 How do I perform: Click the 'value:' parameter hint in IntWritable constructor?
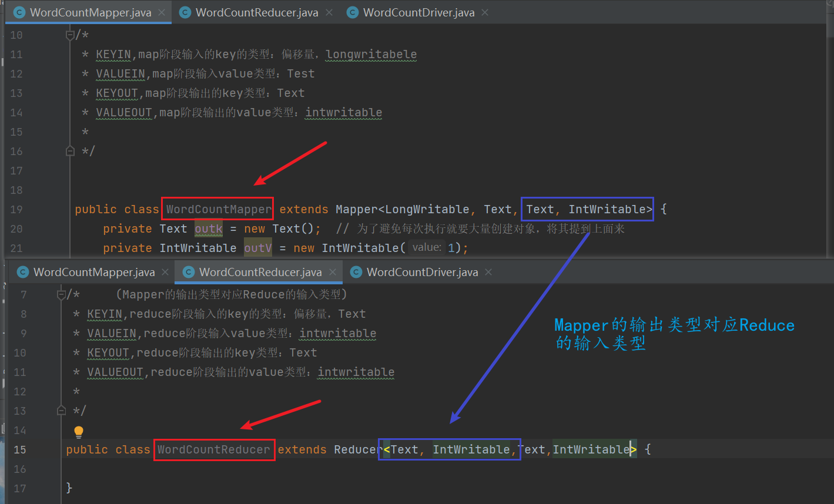427,248
